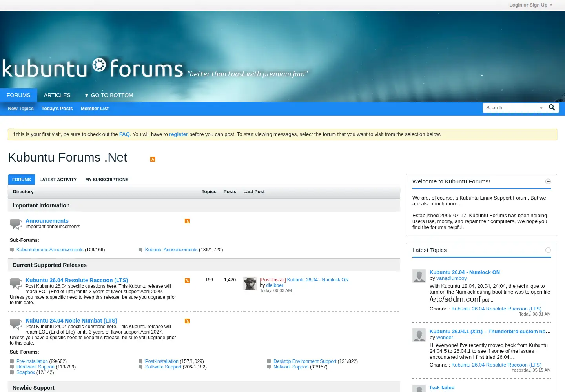Click the Software Support sub-forum icon

click(x=140, y=367)
